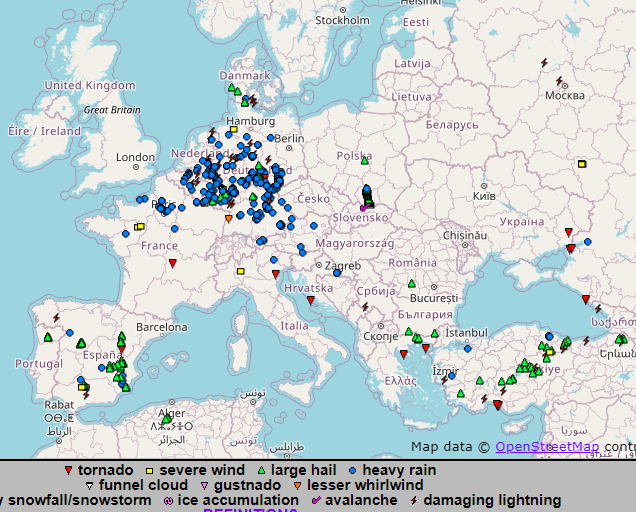636x512 pixels.
Task: Select the green large hail legend icon
Action: 262,471
